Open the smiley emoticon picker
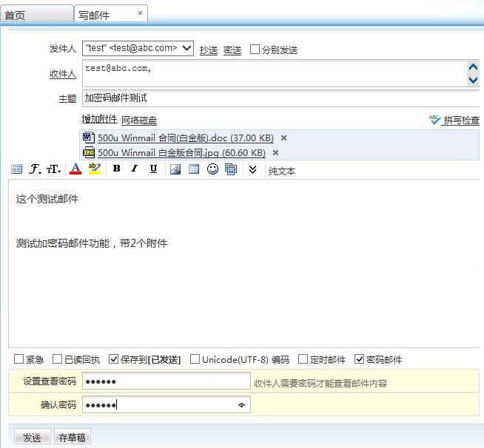484x448 pixels. point(212,169)
